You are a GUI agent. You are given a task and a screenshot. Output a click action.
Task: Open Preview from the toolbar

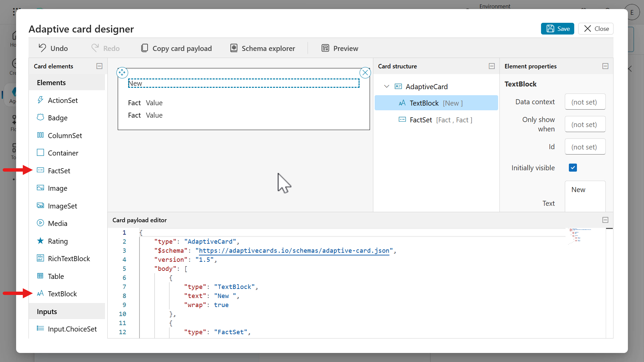pos(340,48)
